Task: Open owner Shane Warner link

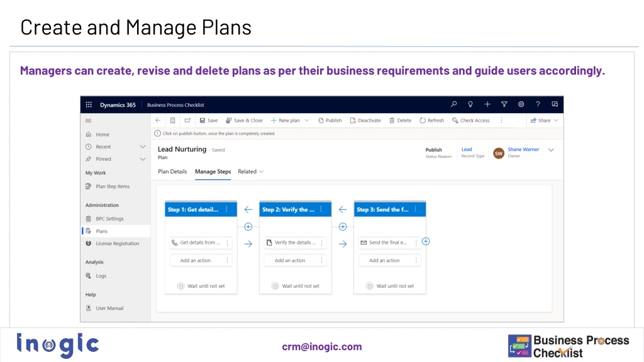Action: click(523, 150)
